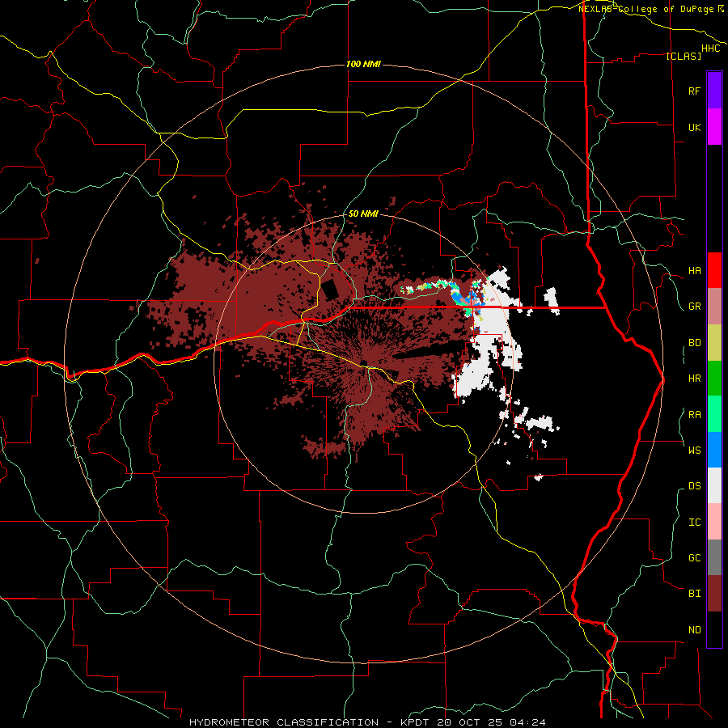Click the radar site center point
Screen dimensions: 728x728
pyautogui.click(x=363, y=363)
